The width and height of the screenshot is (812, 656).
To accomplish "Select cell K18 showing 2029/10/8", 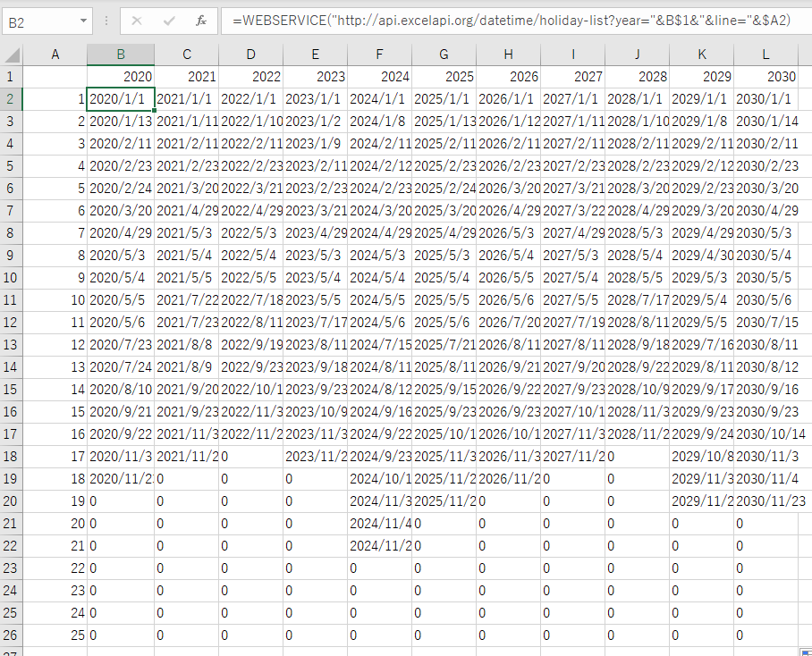I will coord(702,456).
